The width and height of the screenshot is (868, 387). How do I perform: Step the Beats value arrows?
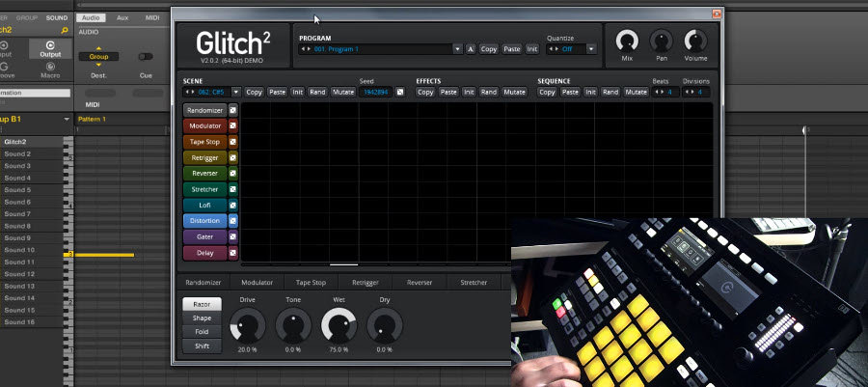click(x=659, y=92)
